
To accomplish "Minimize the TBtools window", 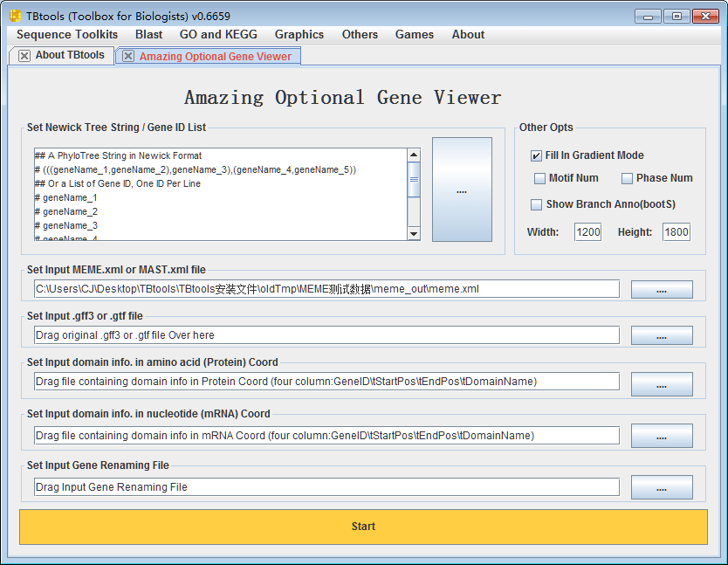I will click(x=649, y=17).
